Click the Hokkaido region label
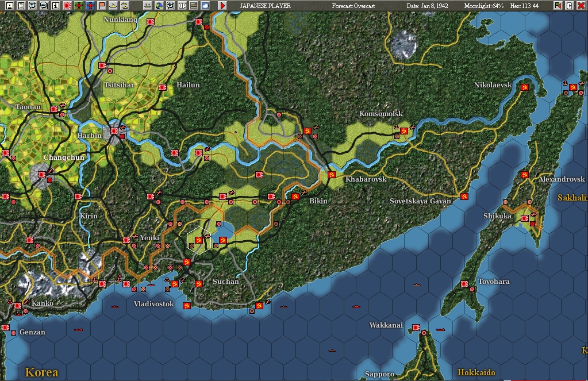Image resolution: width=588 pixels, height=381 pixels. (476, 372)
